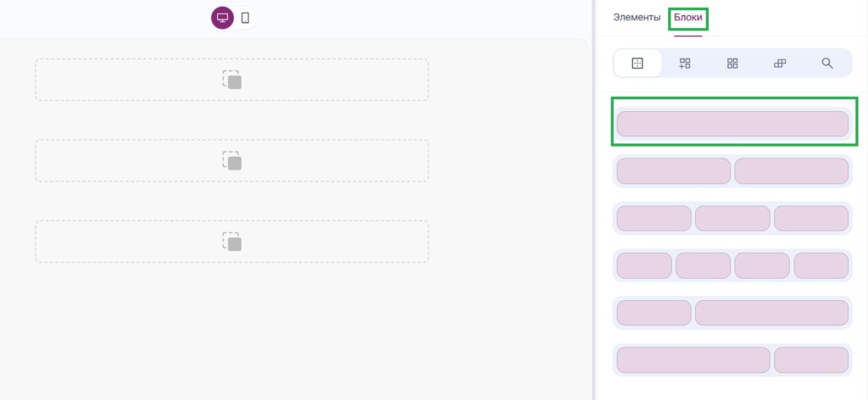Viewport: 868px width, 400px height.
Task: Select the four-squares grid icon
Action: (732, 63)
